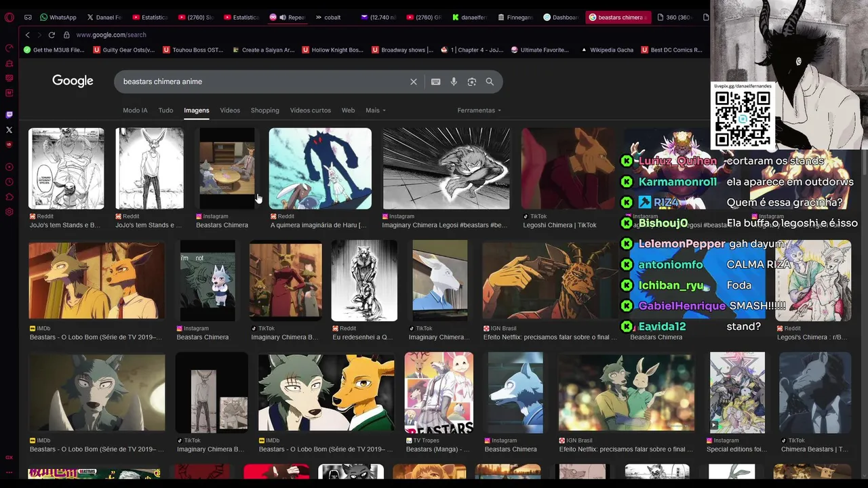Open Special editions Instagram thumbnail
The height and width of the screenshot is (488, 868).
[x=737, y=392]
